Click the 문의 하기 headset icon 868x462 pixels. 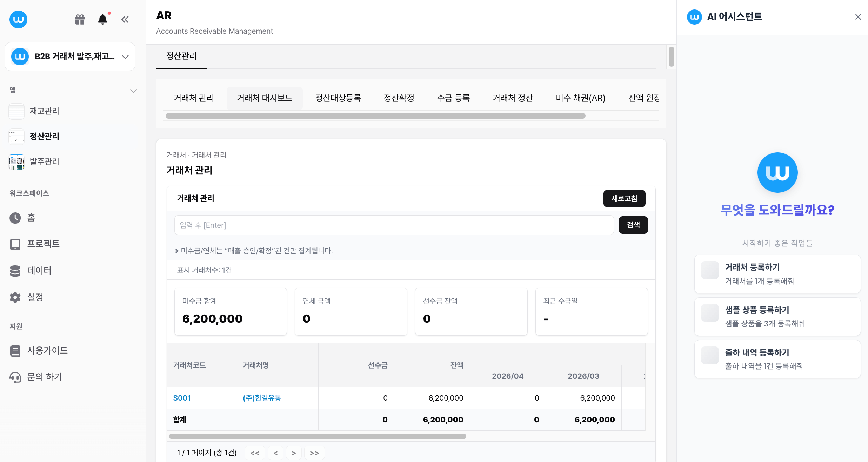(45, 377)
